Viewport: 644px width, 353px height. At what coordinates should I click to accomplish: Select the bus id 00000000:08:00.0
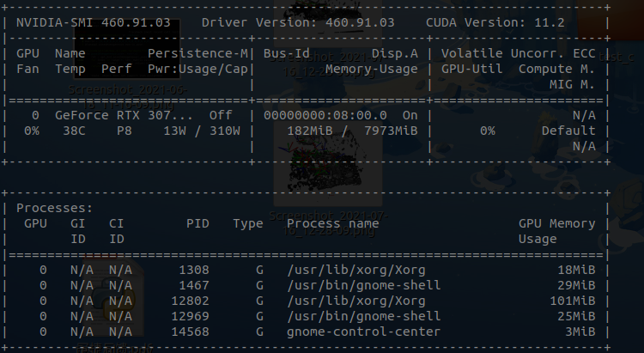point(325,115)
